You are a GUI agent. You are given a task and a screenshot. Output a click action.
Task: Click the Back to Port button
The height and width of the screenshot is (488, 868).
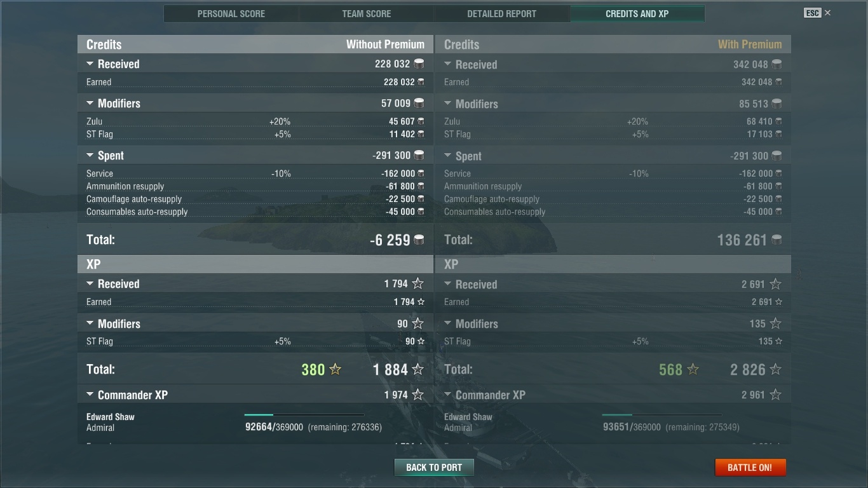[x=434, y=467]
